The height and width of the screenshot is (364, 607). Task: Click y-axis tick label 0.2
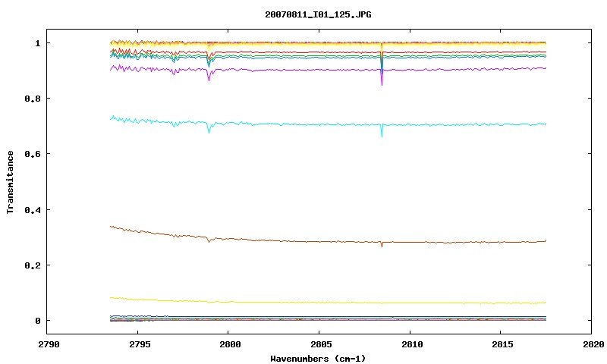click(x=33, y=265)
